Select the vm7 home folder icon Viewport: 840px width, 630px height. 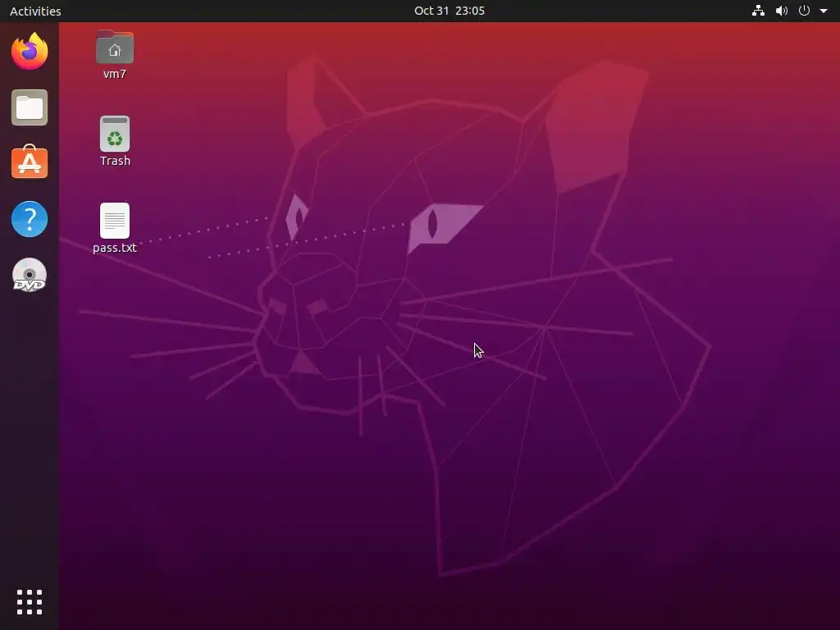[x=115, y=47]
